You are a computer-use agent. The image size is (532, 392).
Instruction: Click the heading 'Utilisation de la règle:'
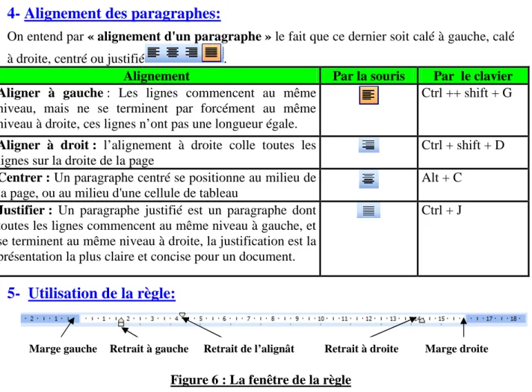pyautogui.click(x=102, y=293)
